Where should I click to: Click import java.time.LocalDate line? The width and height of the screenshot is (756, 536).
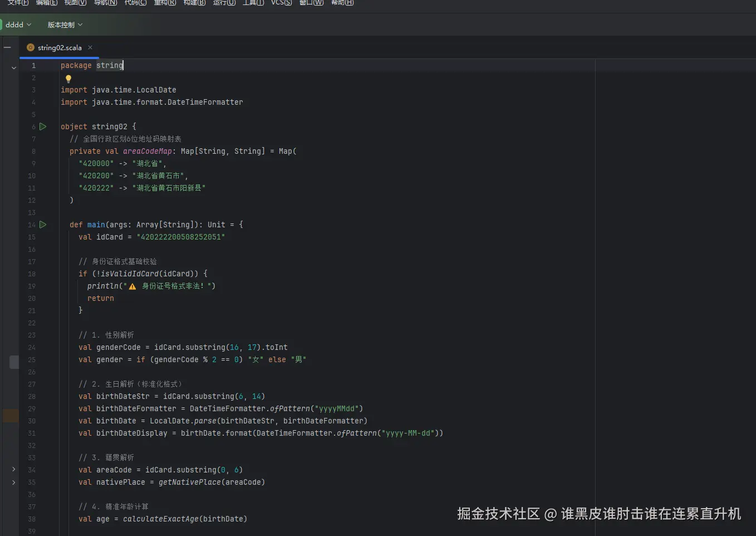pyautogui.click(x=119, y=90)
